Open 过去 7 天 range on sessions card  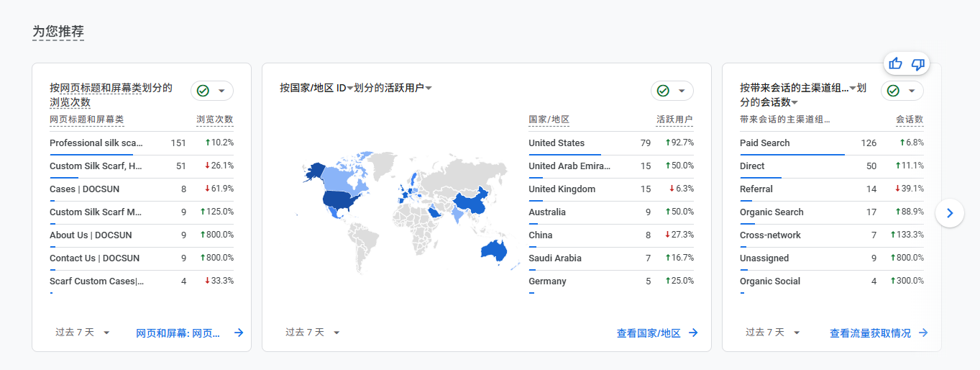click(x=772, y=333)
